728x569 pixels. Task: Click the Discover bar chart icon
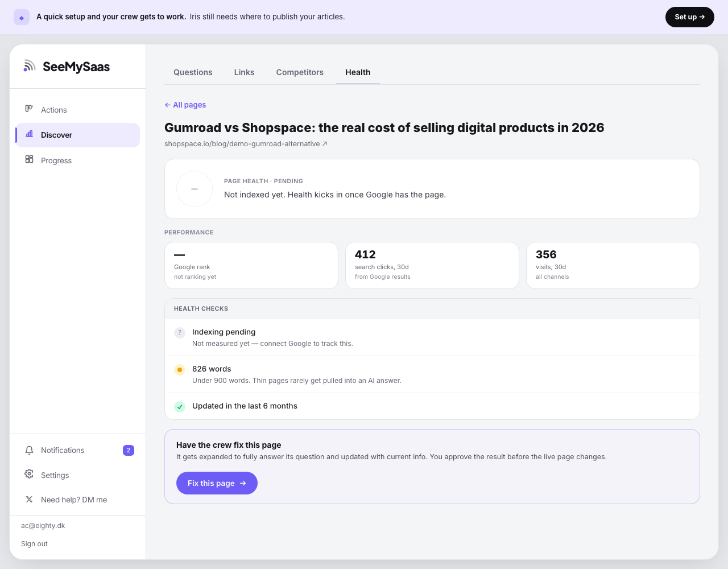(x=29, y=134)
